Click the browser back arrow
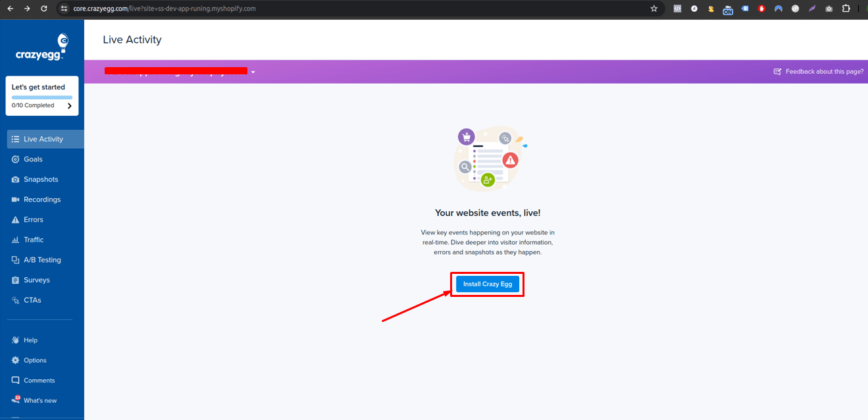The image size is (868, 420). coord(10,9)
